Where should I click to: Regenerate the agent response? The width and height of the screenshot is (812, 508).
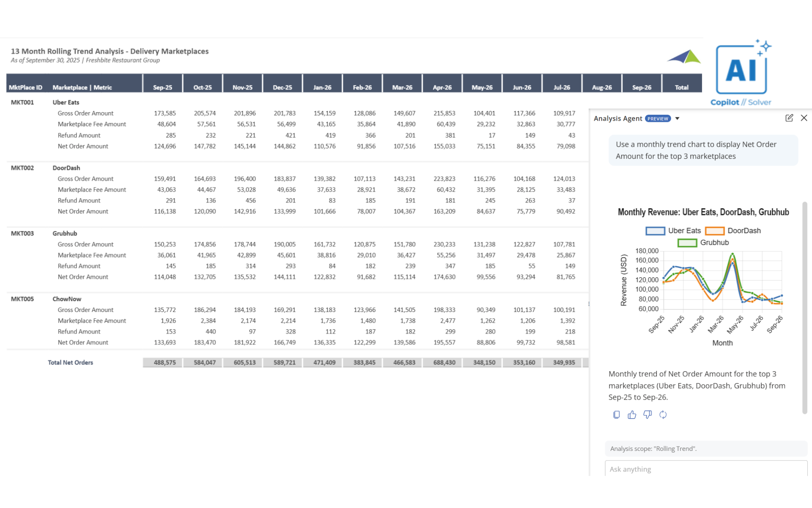pos(663,415)
